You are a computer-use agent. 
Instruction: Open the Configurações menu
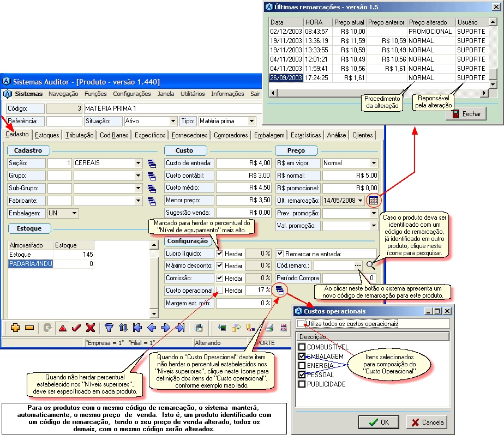coord(131,94)
